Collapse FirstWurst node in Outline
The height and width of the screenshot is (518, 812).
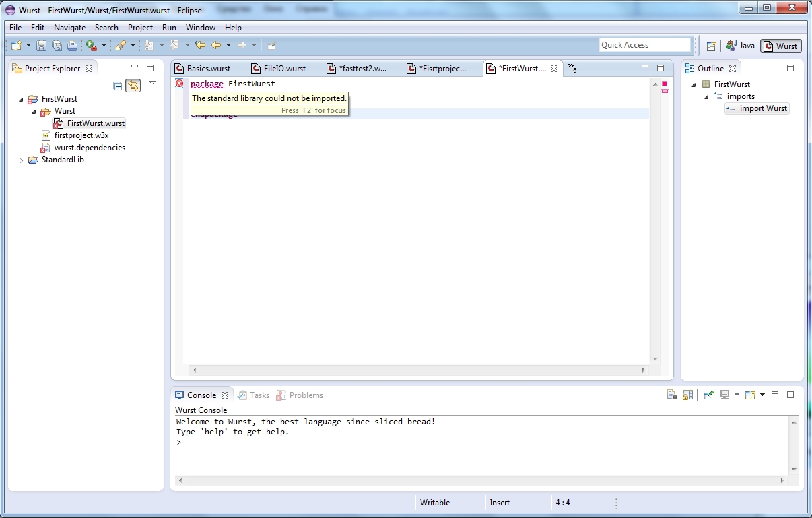coord(693,85)
